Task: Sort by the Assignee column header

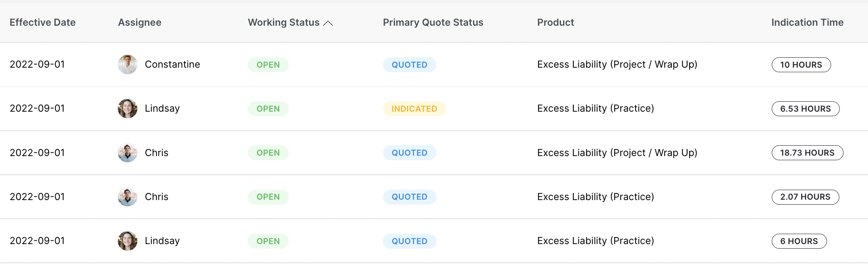Action: click(x=140, y=22)
